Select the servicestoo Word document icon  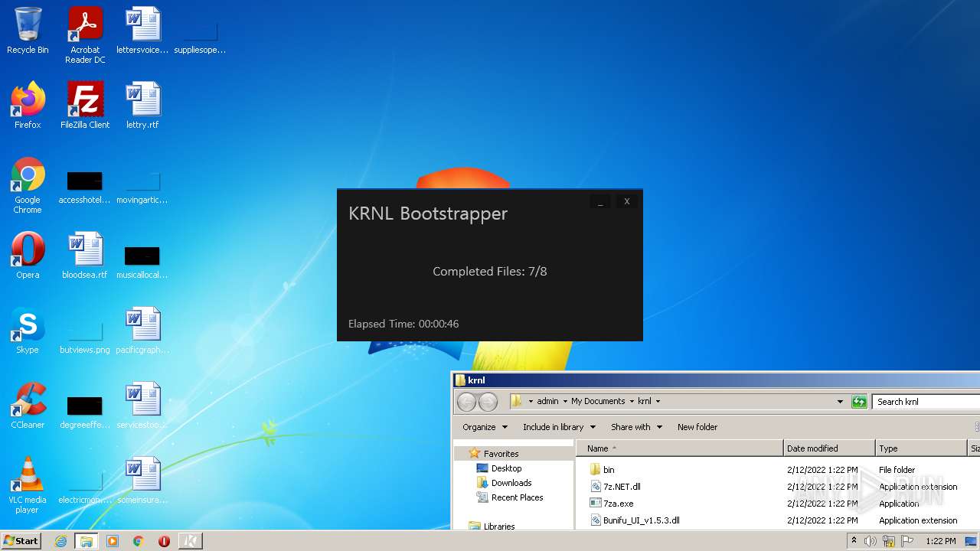142,406
